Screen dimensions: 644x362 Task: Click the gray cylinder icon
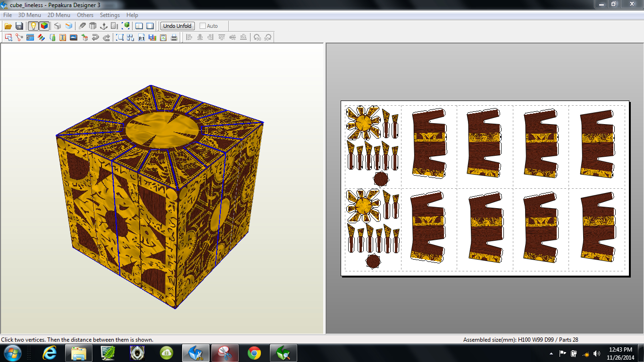tap(93, 26)
